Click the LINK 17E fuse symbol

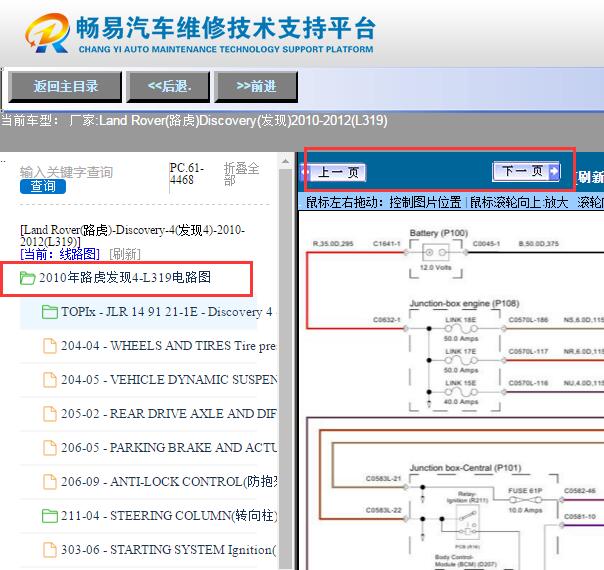tap(461, 360)
